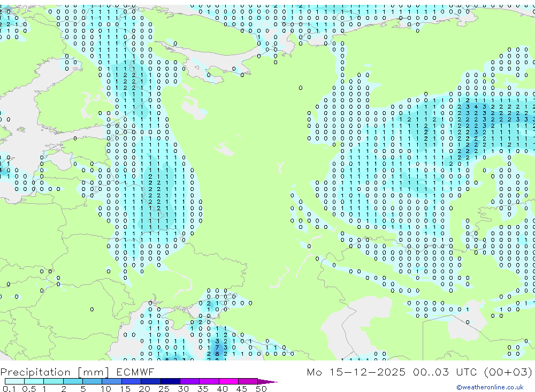
Task: Click the 'ECMWF' model label
Action: [135, 372]
